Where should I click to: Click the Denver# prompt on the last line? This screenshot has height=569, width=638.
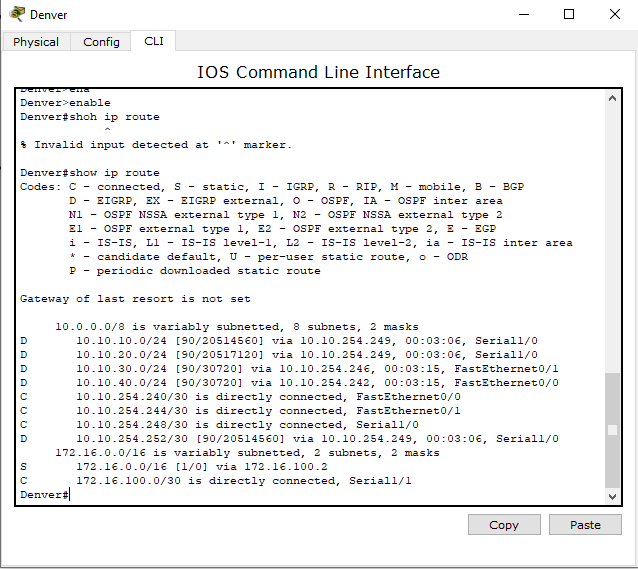[x=44, y=495]
